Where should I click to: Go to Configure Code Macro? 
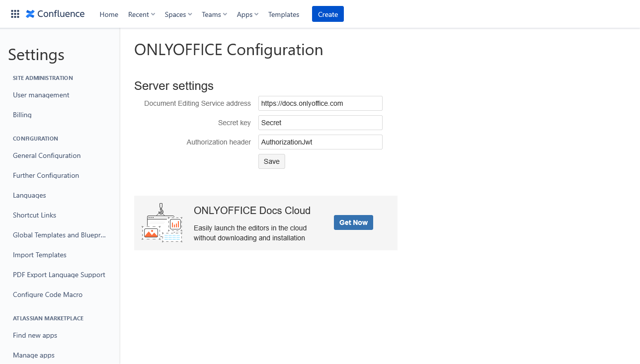coord(48,294)
